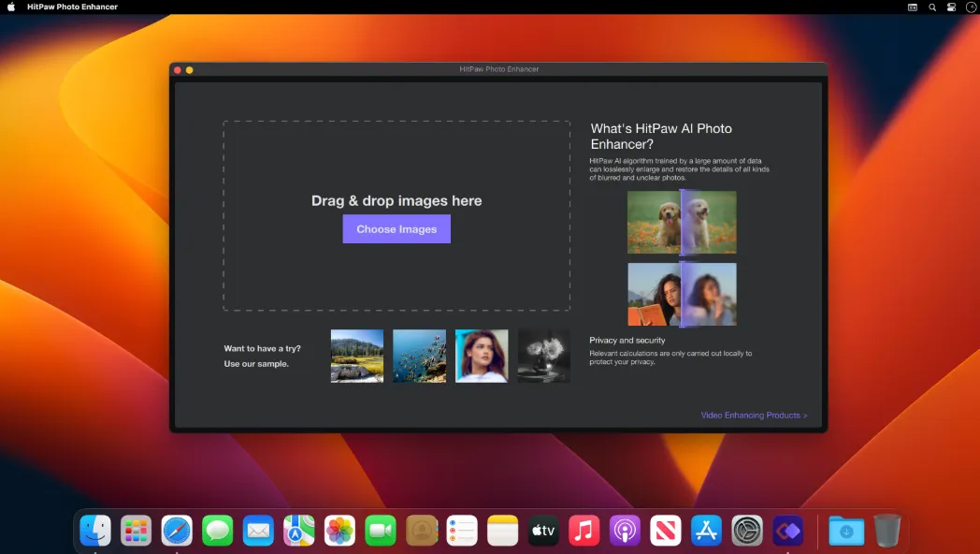
Task: Open Music from the Dock
Action: [x=584, y=531]
